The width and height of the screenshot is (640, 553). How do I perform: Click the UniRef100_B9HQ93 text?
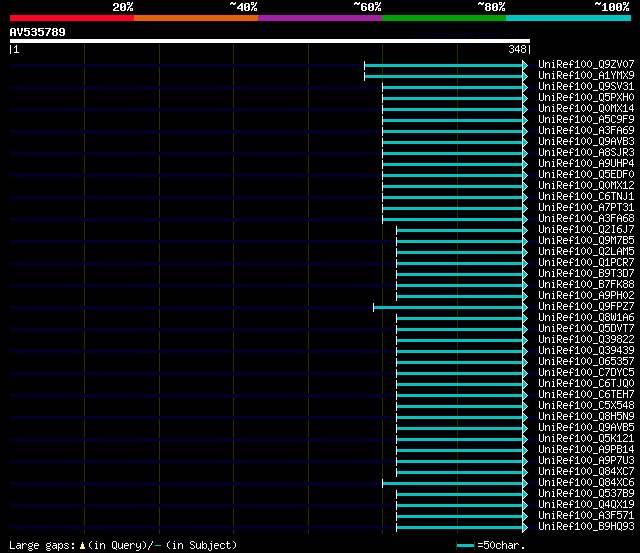(586, 527)
